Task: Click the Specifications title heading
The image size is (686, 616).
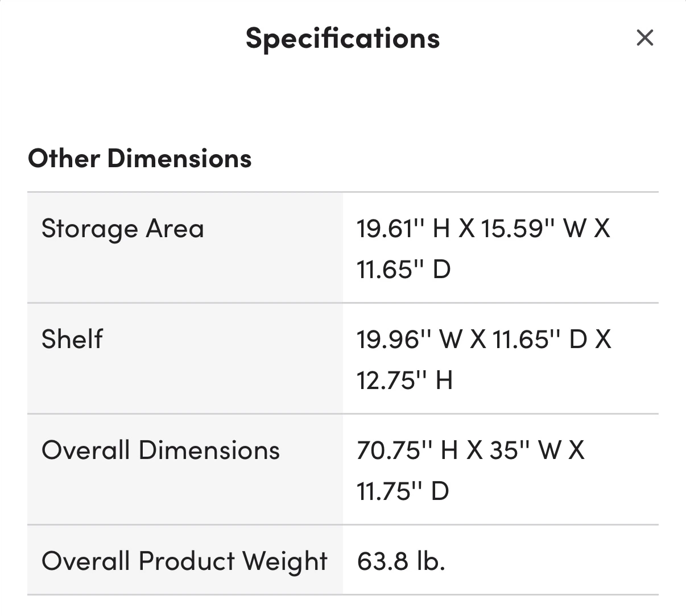Action: click(x=342, y=39)
